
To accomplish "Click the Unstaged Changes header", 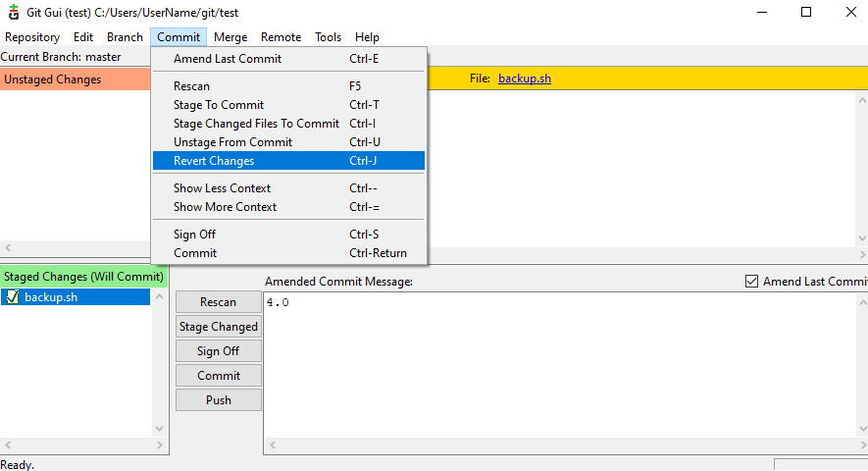I will [76, 79].
